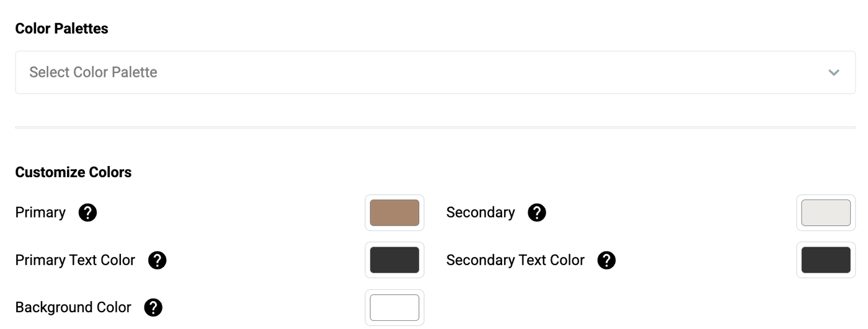Click the help icon next to Secondary

[x=536, y=213]
